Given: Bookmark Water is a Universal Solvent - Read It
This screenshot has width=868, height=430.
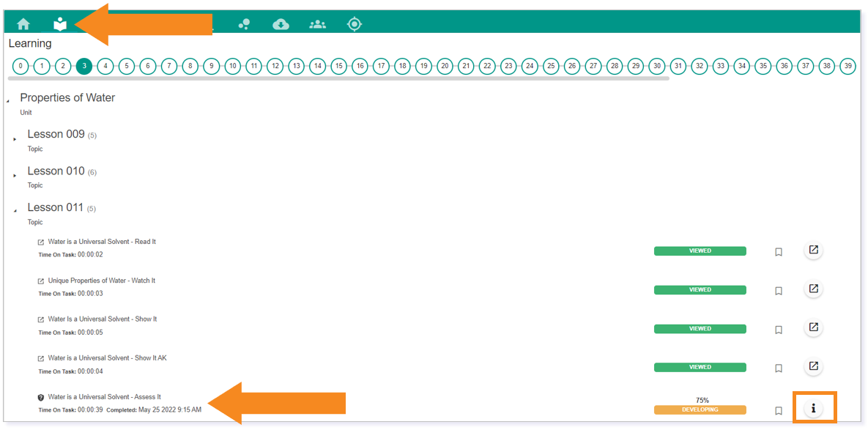Looking at the screenshot, I should coord(779,252).
